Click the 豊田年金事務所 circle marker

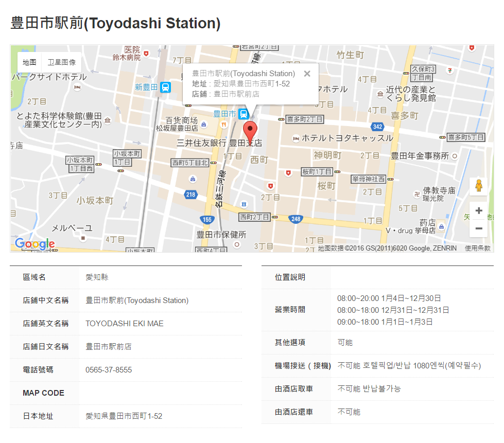click(x=455, y=156)
